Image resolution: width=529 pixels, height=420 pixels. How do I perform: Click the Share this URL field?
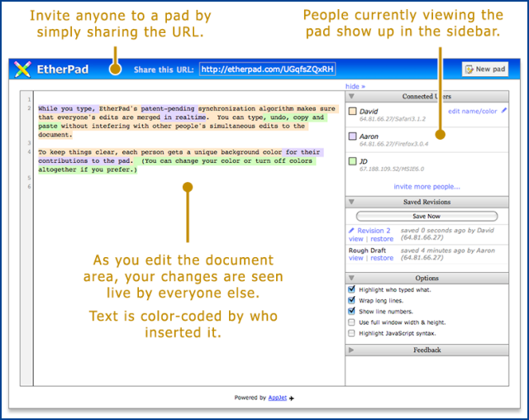pos(268,69)
